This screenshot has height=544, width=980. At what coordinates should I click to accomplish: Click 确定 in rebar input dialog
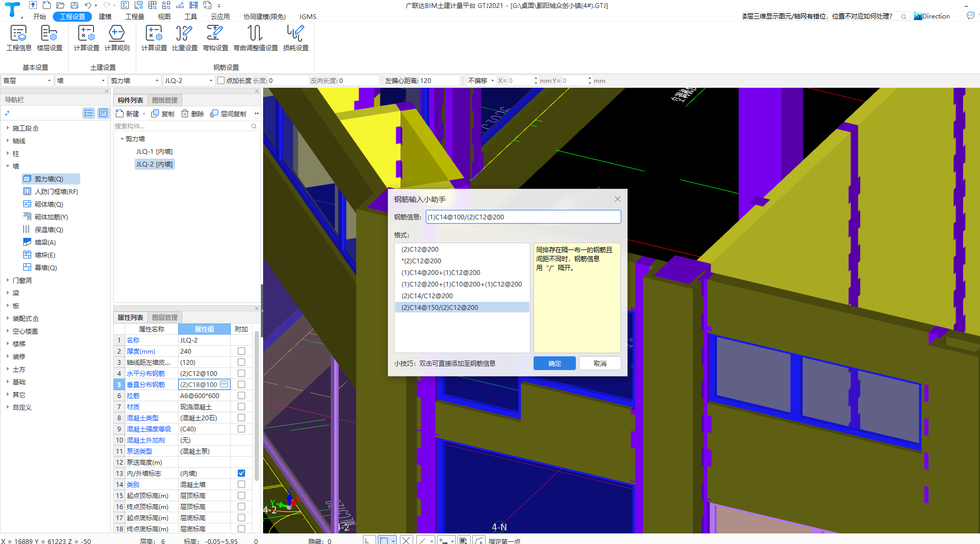(555, 363)
